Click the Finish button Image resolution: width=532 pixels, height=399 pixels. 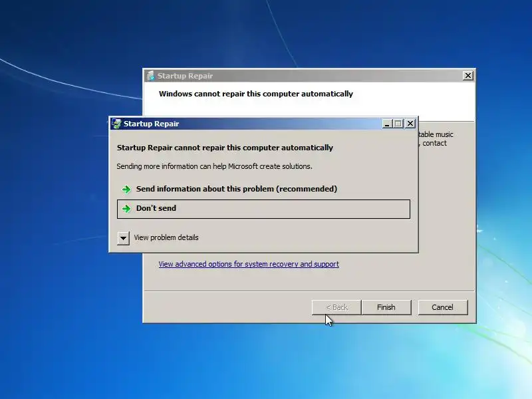(386, 307)
